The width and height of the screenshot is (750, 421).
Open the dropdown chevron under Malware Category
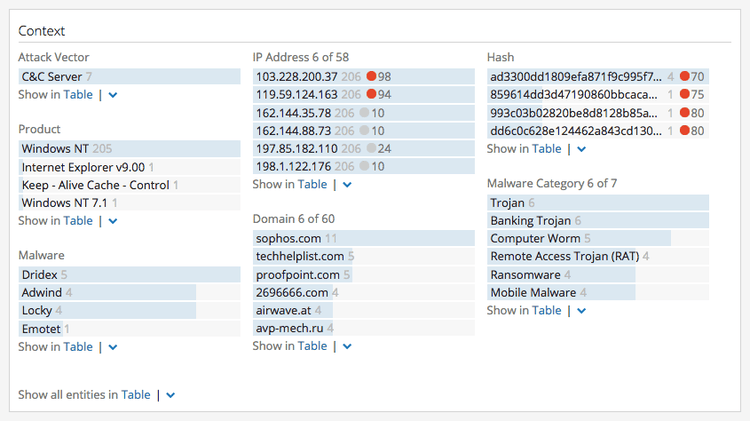(581, 311)
